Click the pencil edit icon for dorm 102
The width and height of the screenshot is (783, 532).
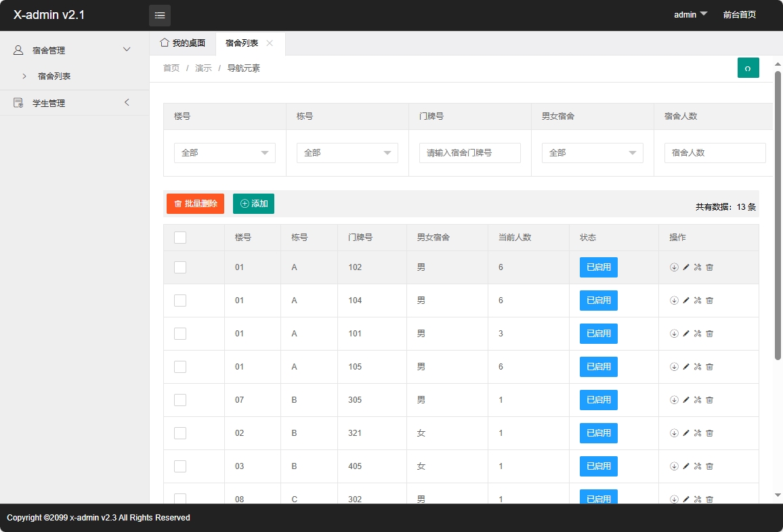point(686,267)
